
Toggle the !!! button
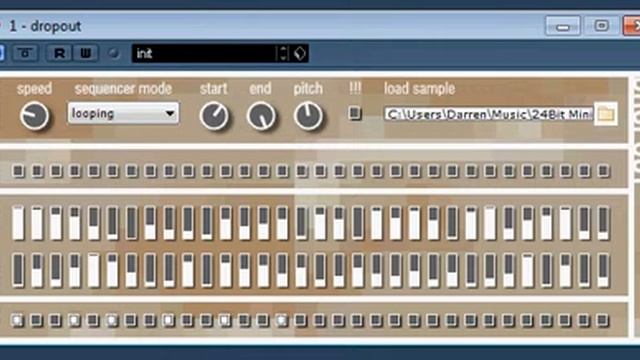[x=355, y=113]
